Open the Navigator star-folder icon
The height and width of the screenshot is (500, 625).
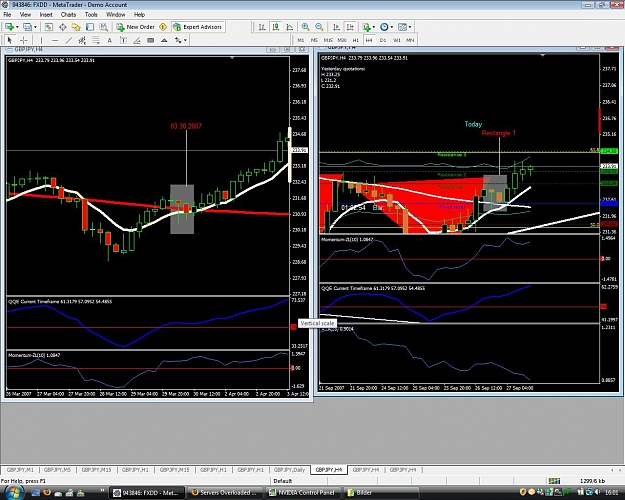click(x=76, y=27)
